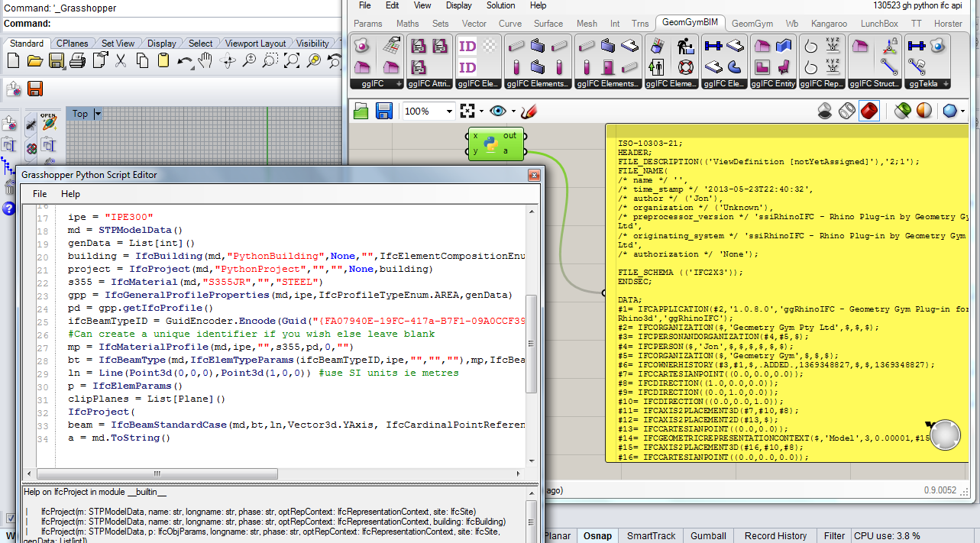Expand the preview eye dropdown arrow
Image resolution: width=980 pixels, height=543 pixels.
pos(513,111)
